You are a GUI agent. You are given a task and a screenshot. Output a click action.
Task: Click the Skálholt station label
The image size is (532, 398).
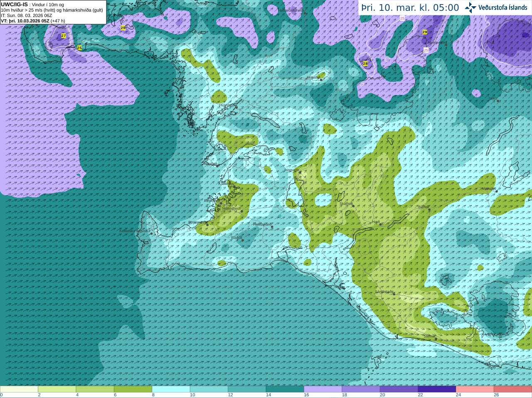coord(346,204)
